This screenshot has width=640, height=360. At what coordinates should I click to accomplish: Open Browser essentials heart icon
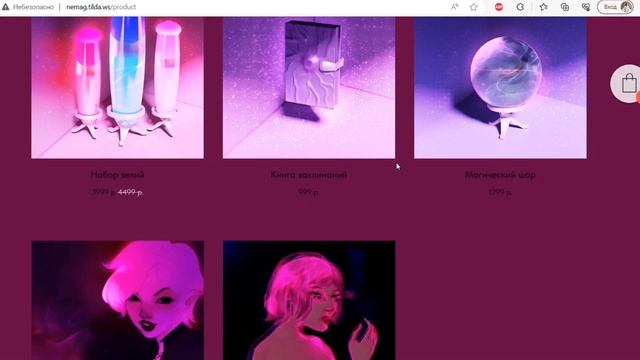coord(586,7)
